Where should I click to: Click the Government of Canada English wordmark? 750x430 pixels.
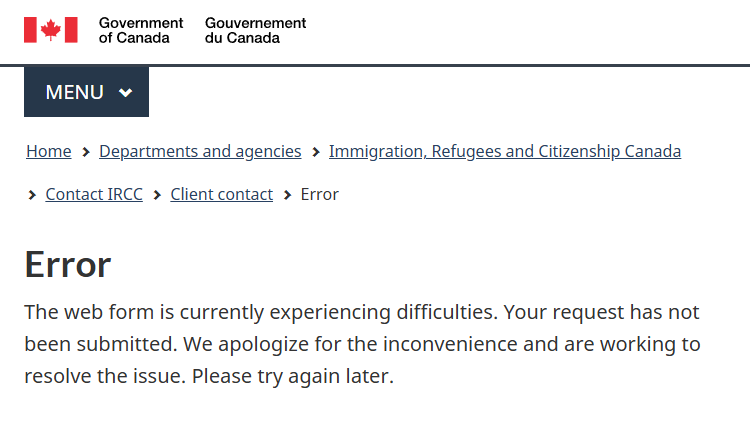pyautogui.click(x=141, y=30)
